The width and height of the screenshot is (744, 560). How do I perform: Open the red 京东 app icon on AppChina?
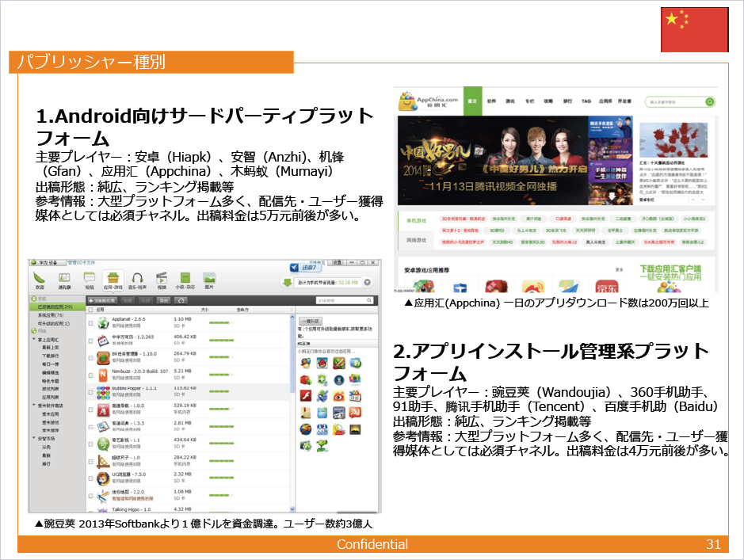click(607, 286)
